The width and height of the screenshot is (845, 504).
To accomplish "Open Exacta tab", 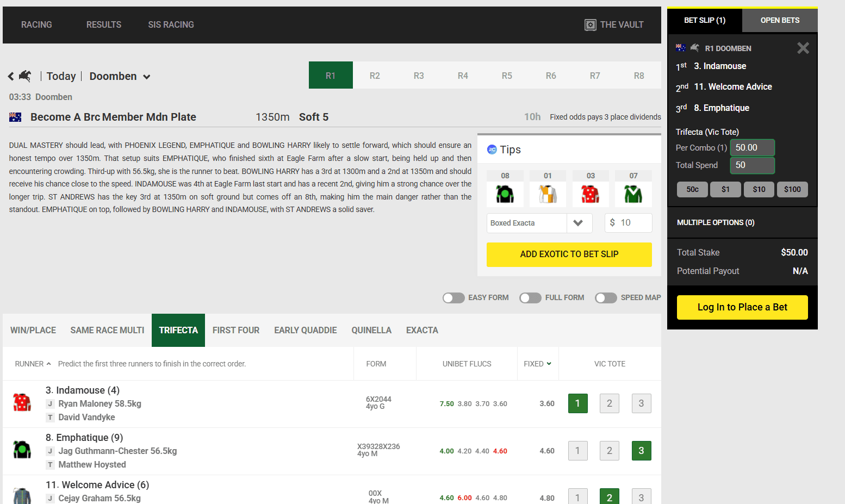I will (422, 330).
